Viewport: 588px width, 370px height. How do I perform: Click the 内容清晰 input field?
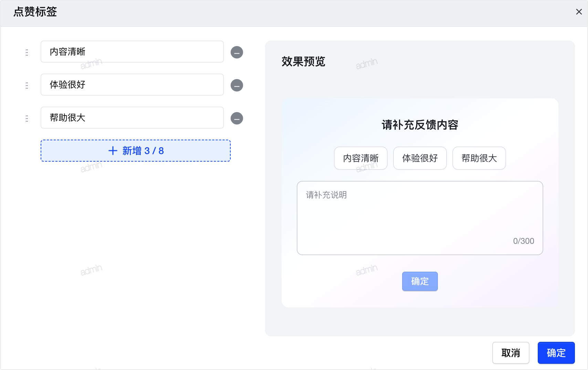[132, 52]
